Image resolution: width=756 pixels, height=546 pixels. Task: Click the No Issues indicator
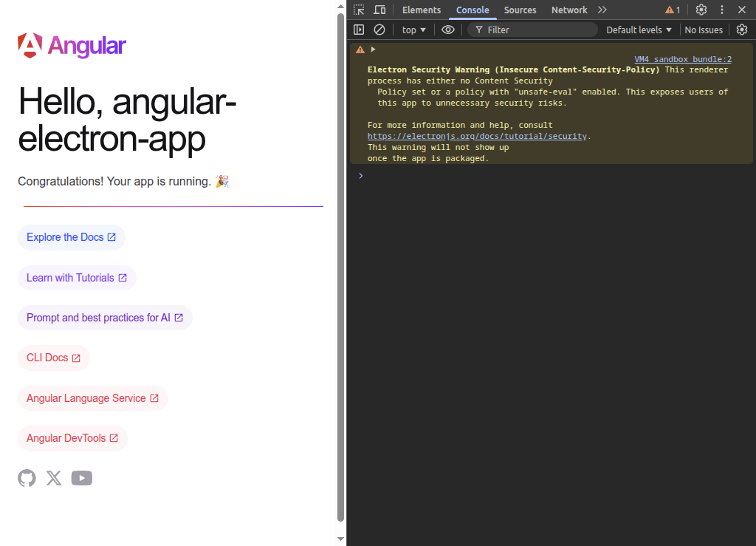click(704, 30)
